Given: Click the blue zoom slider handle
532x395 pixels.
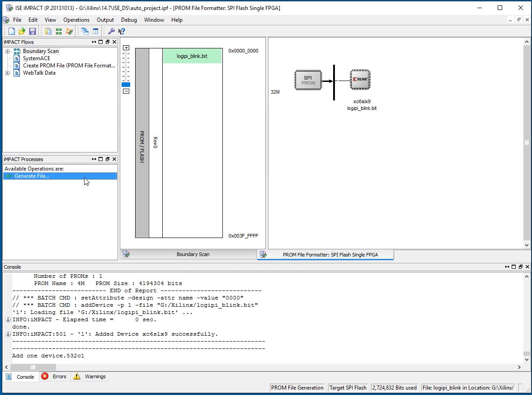Looking at the screenshot, I should tap(126, 85).
